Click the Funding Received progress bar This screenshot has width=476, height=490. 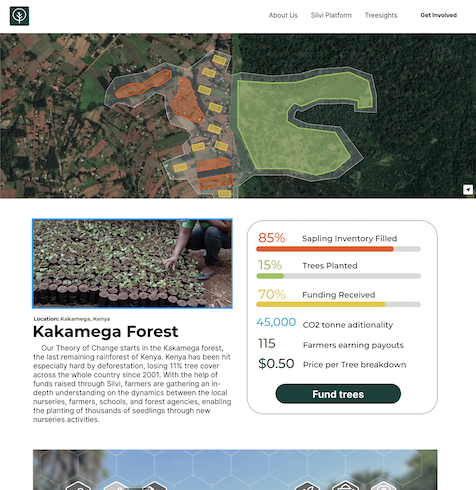click(x=338, y=304)
